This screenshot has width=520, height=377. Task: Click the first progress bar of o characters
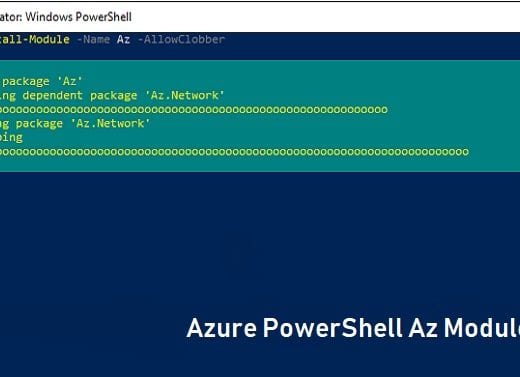[x=194, y=110]
